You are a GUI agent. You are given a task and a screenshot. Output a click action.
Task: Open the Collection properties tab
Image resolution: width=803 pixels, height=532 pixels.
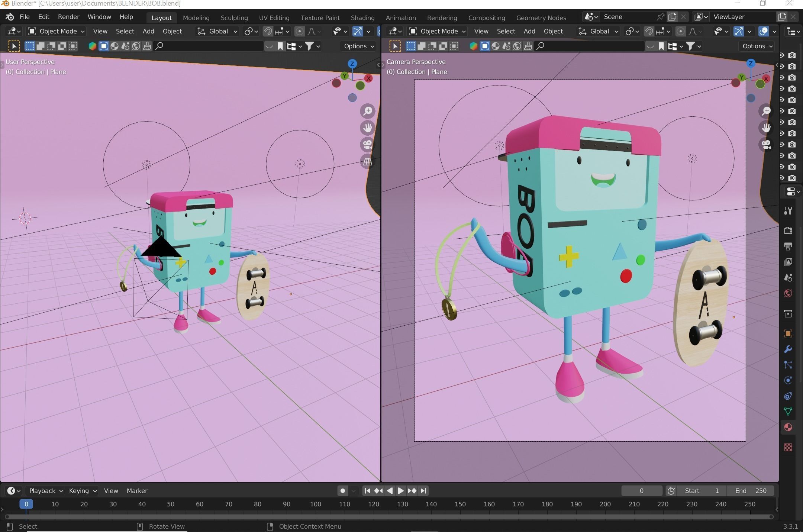[788, 314]
